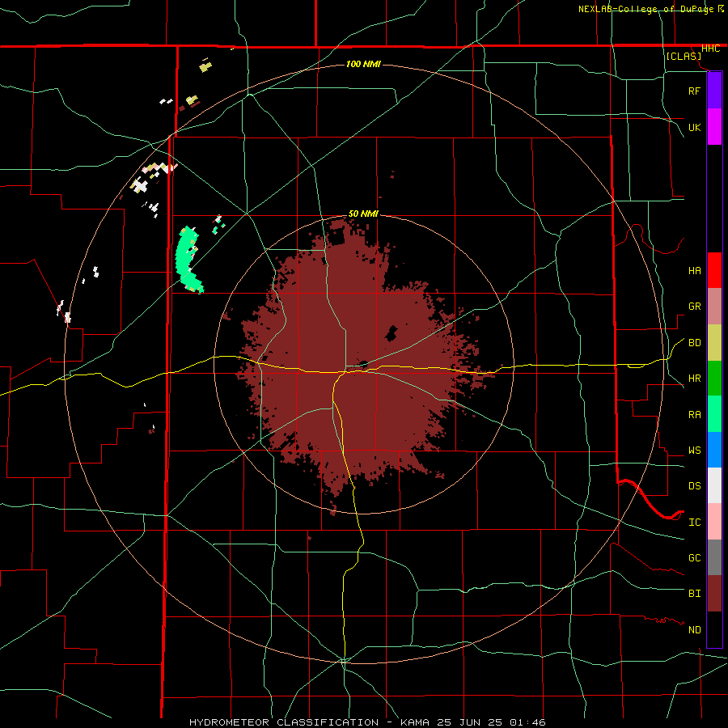Click the black ND legend swatch
Image resolution: width=728 pixels, height=728 pixels.
[x=714, y=629]
